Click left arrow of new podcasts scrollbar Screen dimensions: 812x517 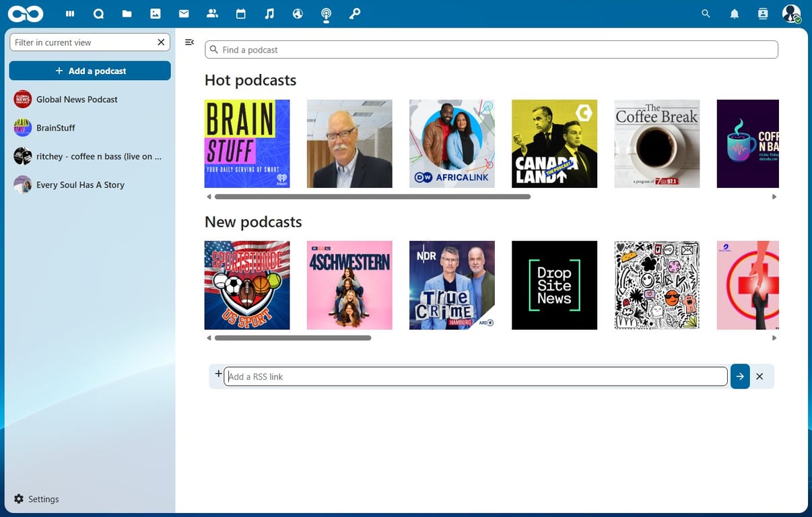point(209,338)
